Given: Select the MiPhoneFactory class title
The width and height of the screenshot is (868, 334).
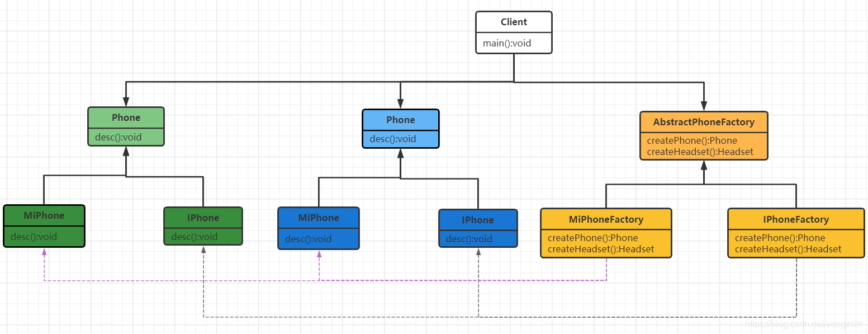Looking at the screenshot, I should point(606,219).
